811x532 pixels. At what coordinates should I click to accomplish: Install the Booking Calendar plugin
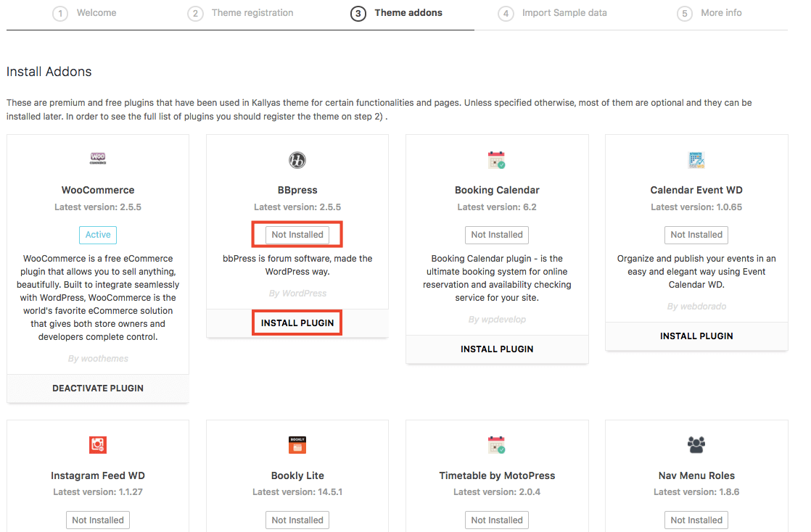click(x=497, y=349)
